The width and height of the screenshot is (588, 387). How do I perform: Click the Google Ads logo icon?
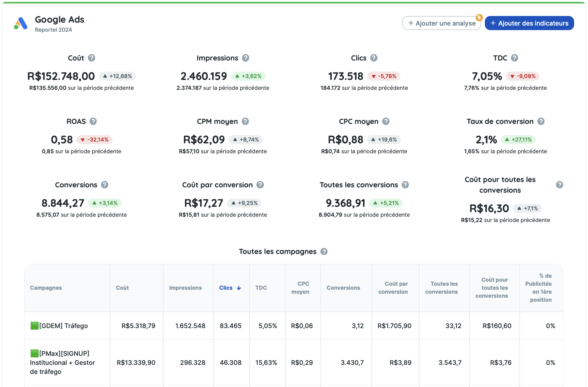click(x=21, y=23)
